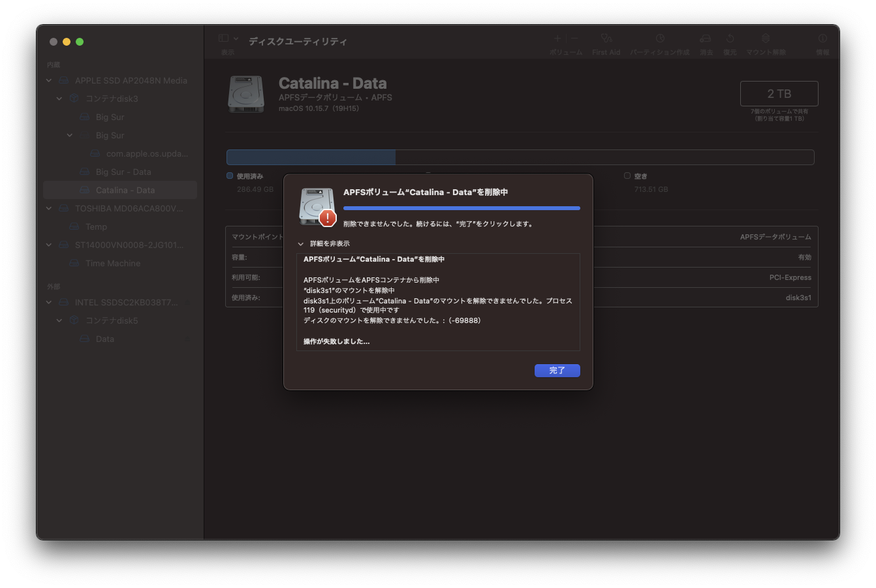Screen dimensions: 876x588
Task: Click the パーティション作成 partition toolbar icon
Action: (660, 39)
